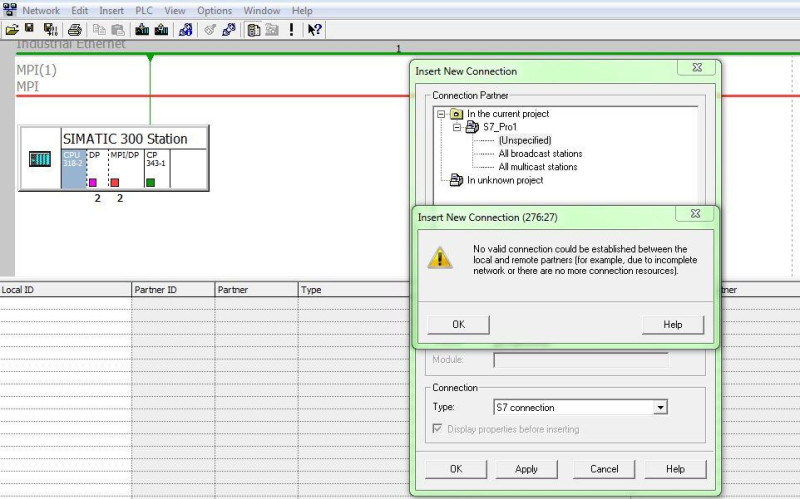Click the Type column header
The width and height of the screenshot is (800, 499).
click(x=355, y=290)
